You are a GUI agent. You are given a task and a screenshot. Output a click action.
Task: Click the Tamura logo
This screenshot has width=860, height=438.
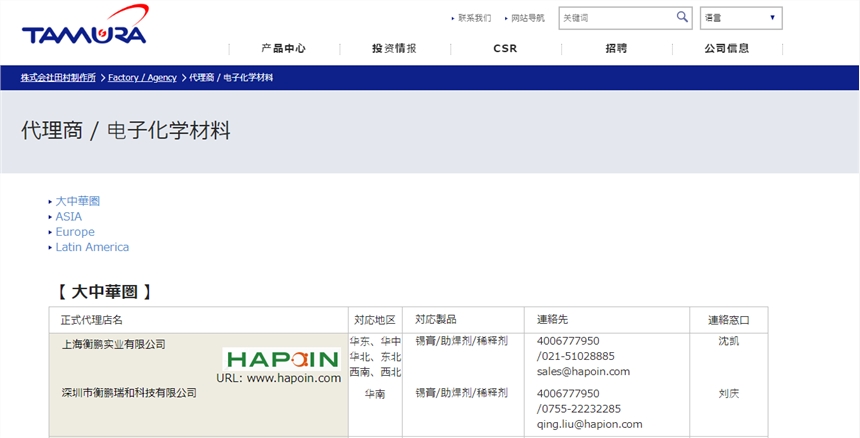click(x=84, y=25)
